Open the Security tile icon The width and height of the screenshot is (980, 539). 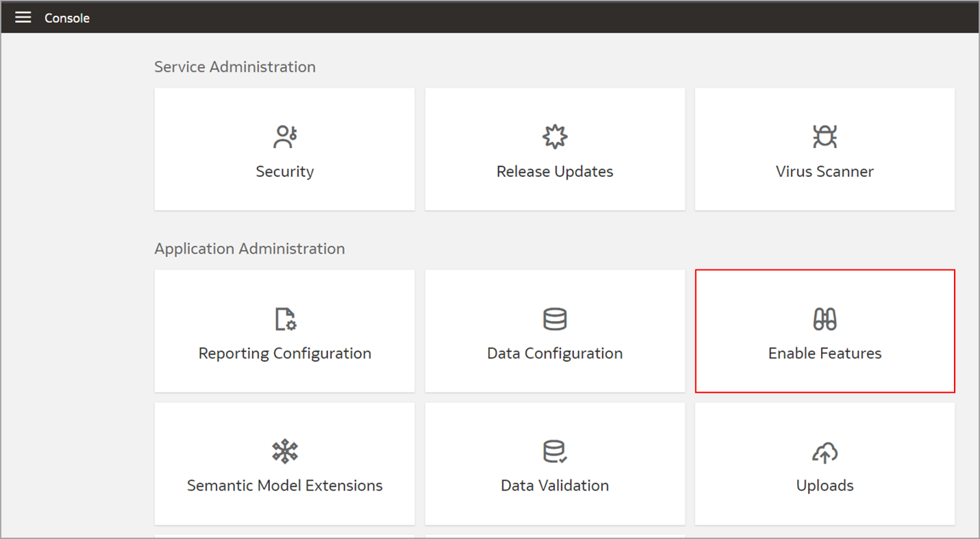[x=284, y=136]
